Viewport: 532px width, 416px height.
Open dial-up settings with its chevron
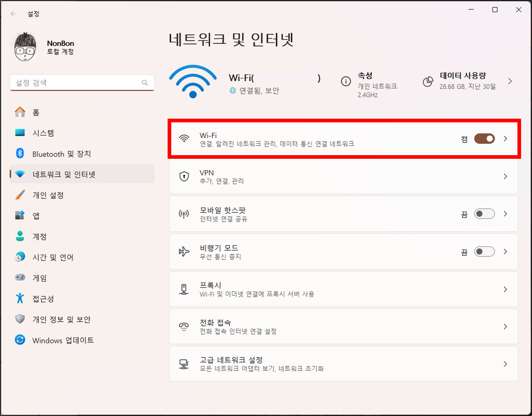(x=505, y=326)
